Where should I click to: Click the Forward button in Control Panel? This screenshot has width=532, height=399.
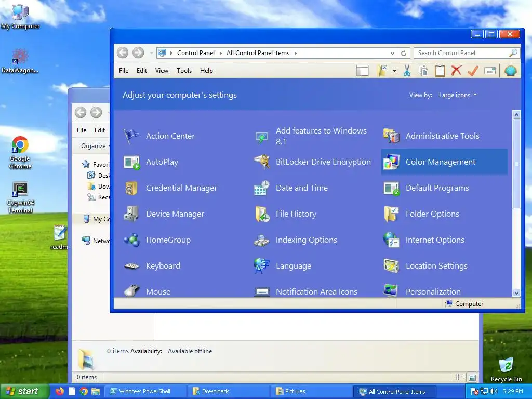pos(138,53)
